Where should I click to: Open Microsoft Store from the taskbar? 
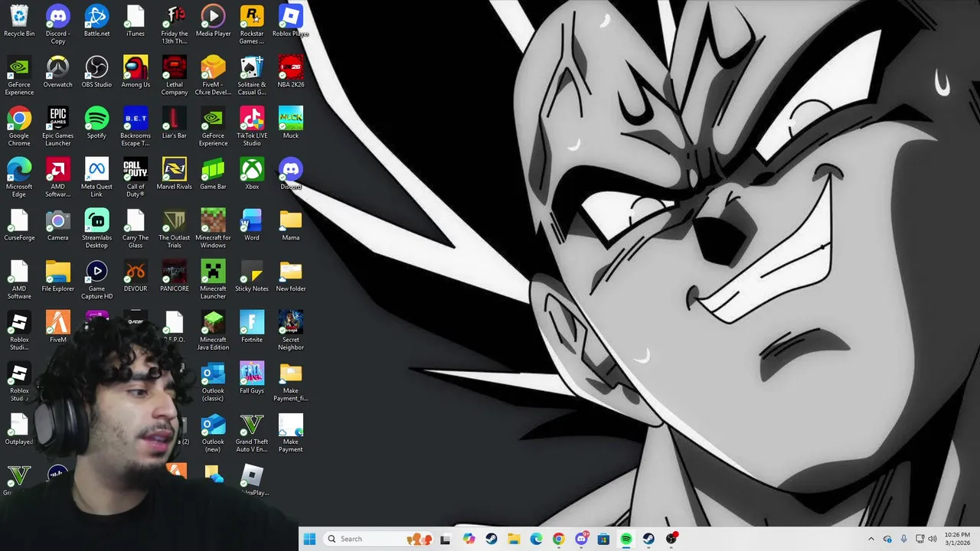coord(603,539)
